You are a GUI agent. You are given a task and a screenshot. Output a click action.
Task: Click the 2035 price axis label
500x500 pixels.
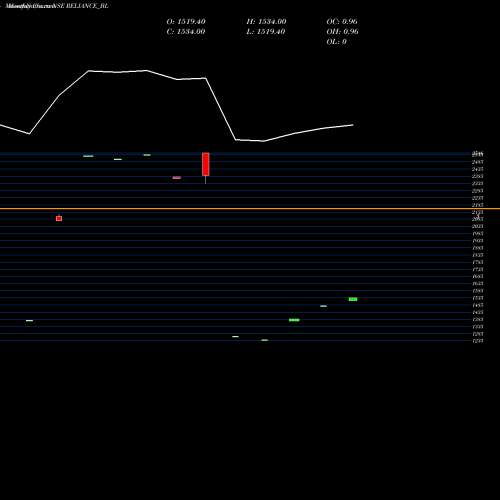coord(477,226)
